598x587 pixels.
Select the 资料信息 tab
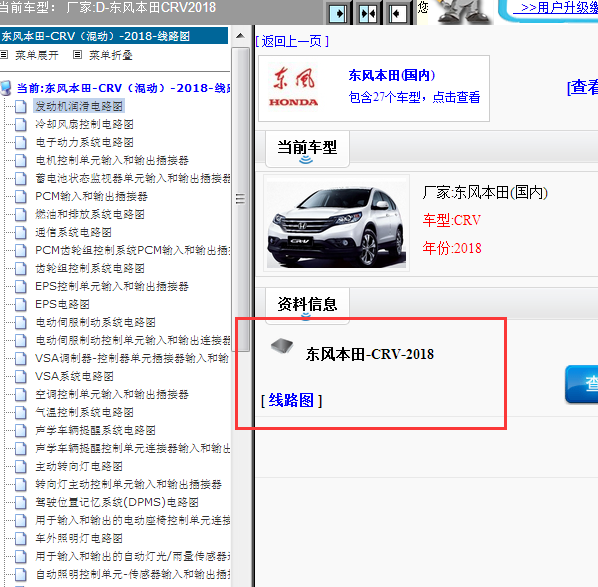(307, 306)
